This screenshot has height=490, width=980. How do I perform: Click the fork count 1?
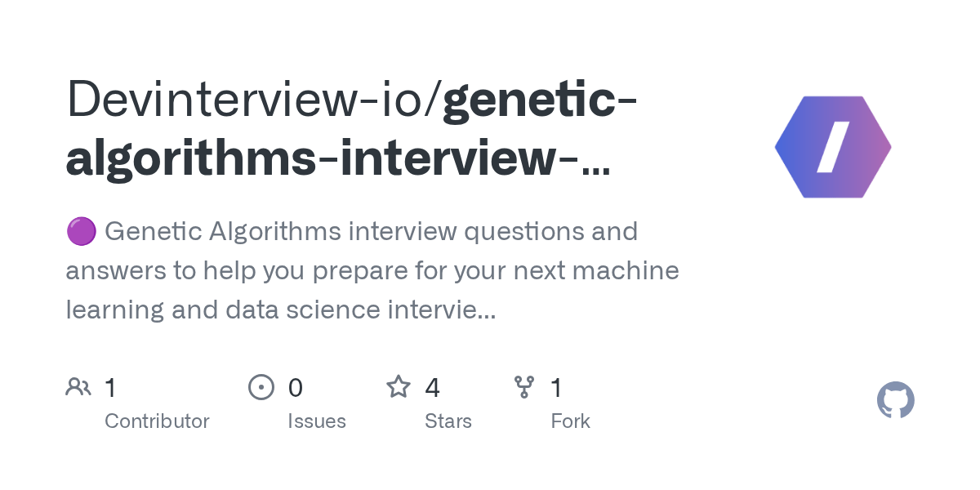556,387
